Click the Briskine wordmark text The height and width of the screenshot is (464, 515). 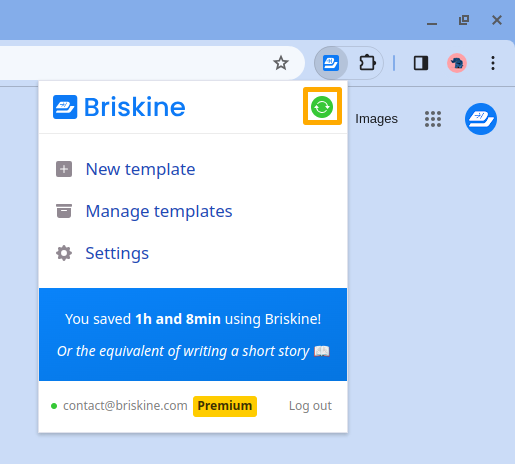[135, 107]
